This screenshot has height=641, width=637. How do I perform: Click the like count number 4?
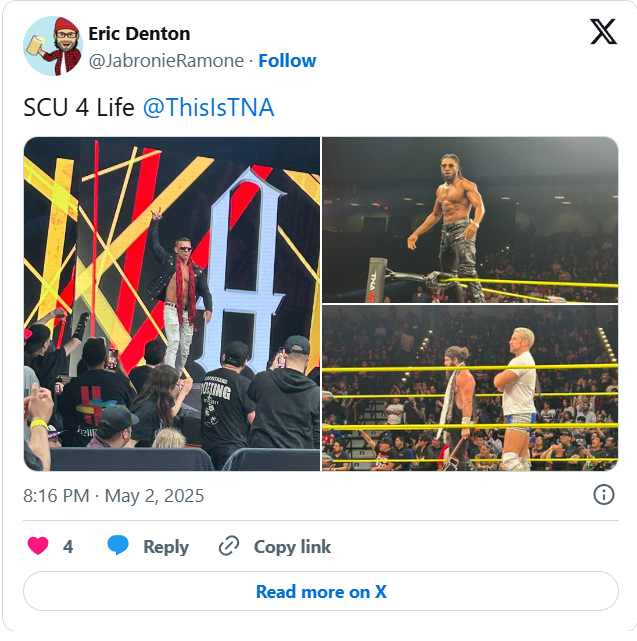click(x=68, y=546)
